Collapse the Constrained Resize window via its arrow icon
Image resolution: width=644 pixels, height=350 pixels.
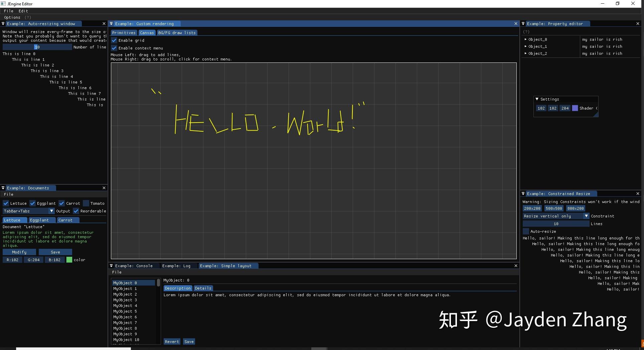point(523,194)
